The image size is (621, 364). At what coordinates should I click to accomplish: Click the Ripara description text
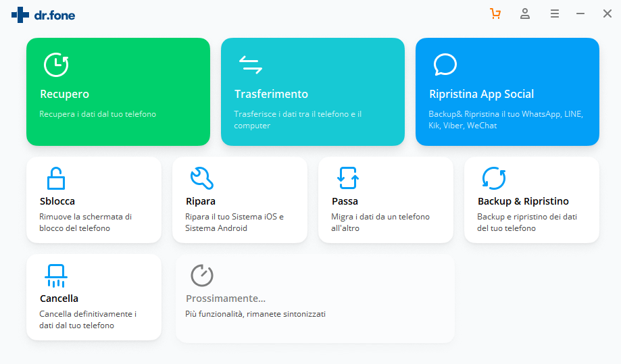pos(234,222)
